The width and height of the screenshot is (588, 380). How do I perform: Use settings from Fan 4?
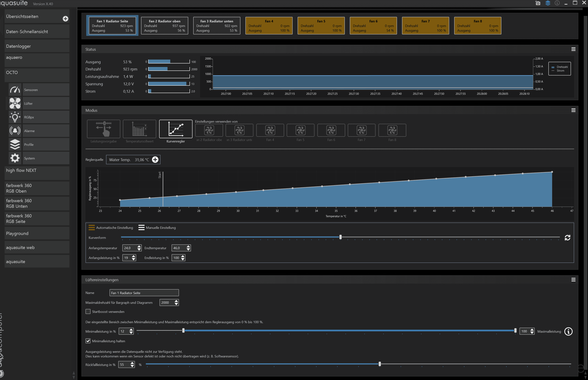270,130
